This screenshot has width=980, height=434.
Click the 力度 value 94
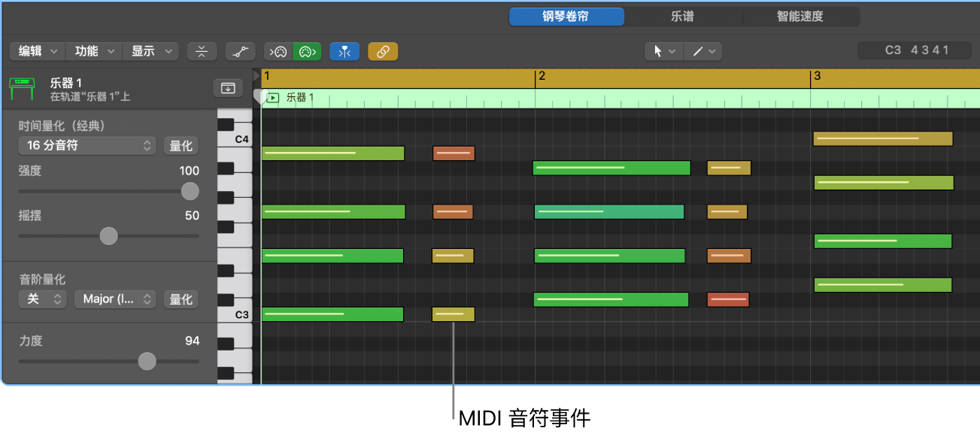(193, 341)
